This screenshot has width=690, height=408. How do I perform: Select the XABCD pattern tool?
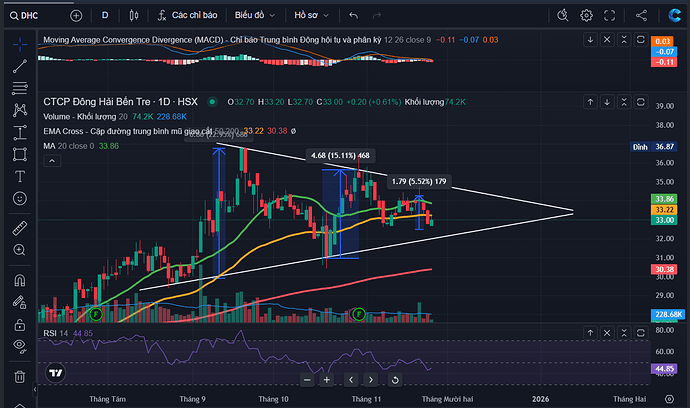click(x=20, y=110)
